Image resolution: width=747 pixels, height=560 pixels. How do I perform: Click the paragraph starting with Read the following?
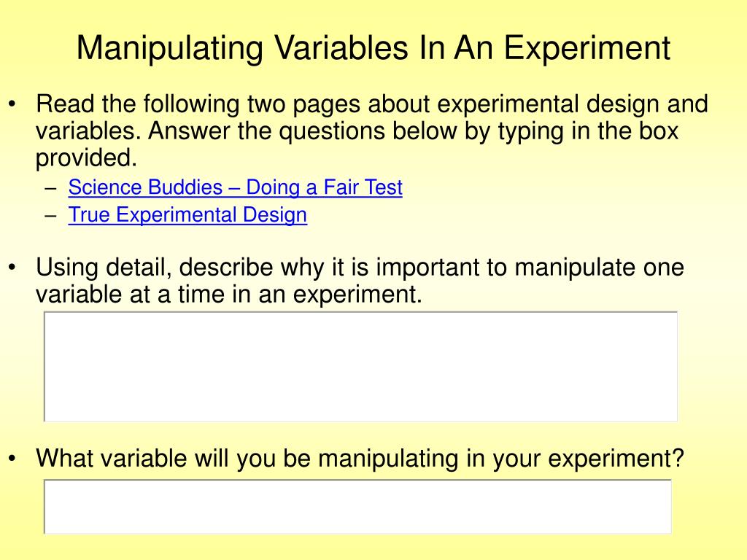tap(372, 131)
